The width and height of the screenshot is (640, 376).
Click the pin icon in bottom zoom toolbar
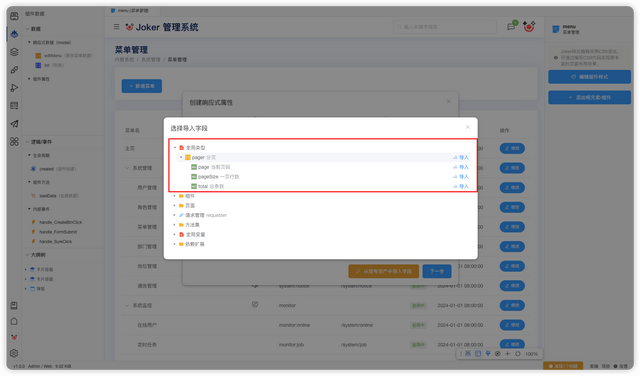coord(488,354)
